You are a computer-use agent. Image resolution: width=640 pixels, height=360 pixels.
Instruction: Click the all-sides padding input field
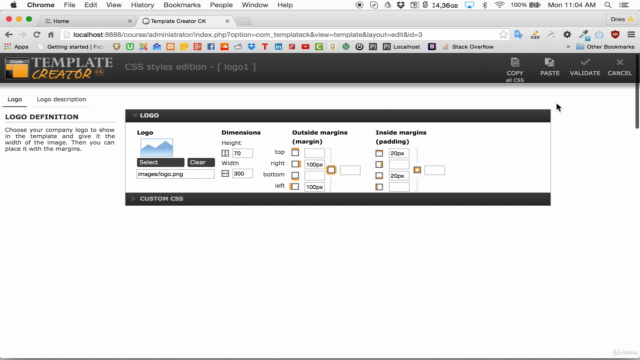click(434, 170)
